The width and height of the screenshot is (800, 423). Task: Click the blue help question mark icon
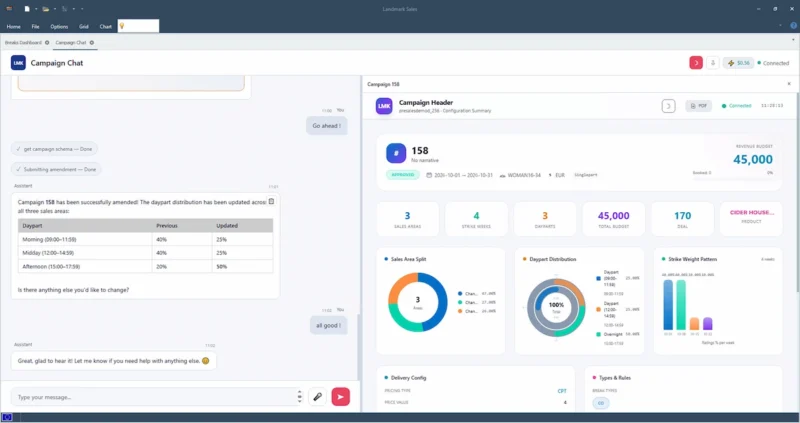point(793,26)
